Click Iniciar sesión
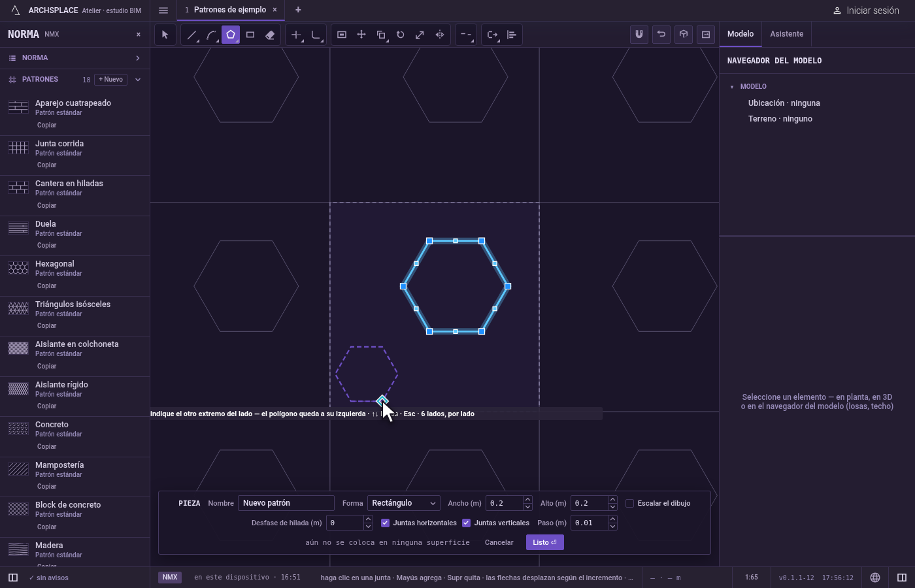The width and height of the screenshot is (915, 588). [x=866, y=10]
